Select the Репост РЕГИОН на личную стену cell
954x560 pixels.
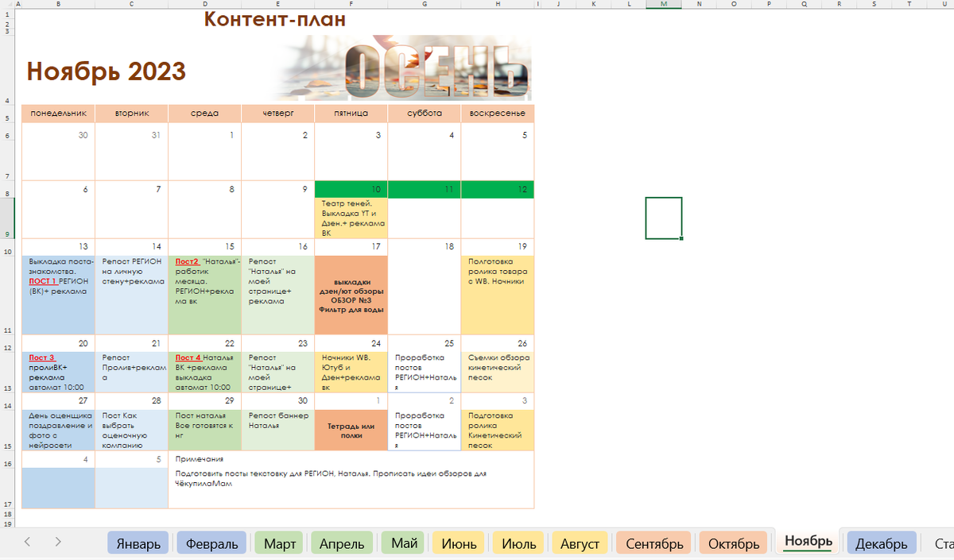click(131, 295)
